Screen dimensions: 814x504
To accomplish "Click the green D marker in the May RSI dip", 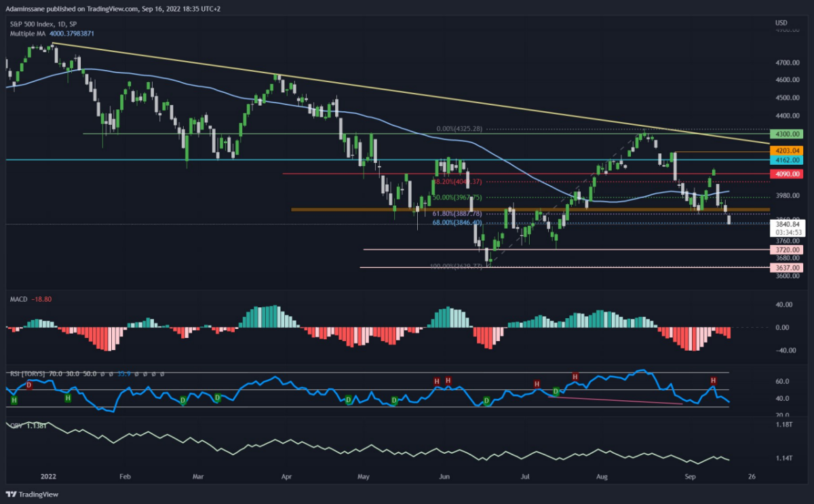I will click(x=348, y=400).
